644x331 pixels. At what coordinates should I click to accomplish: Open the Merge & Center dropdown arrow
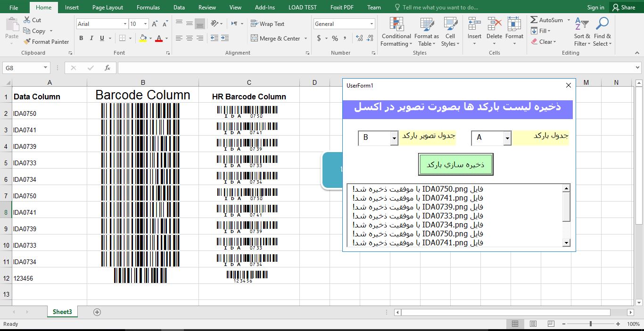(305, 38)
